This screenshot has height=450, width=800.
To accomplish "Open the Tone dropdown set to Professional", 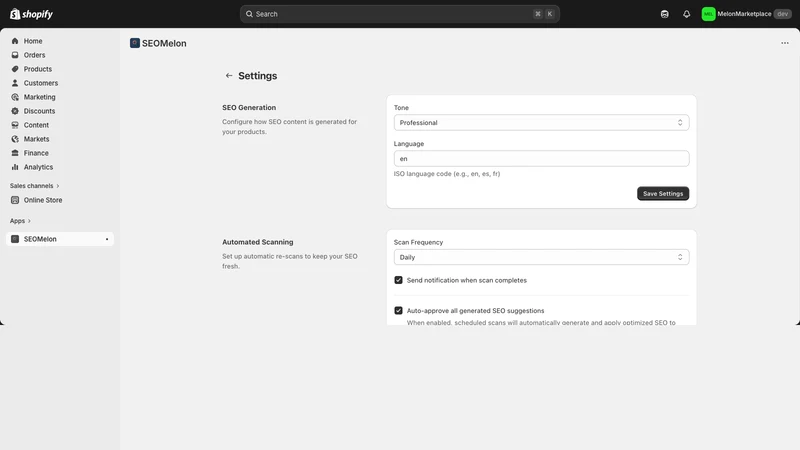I will point(541,122).
